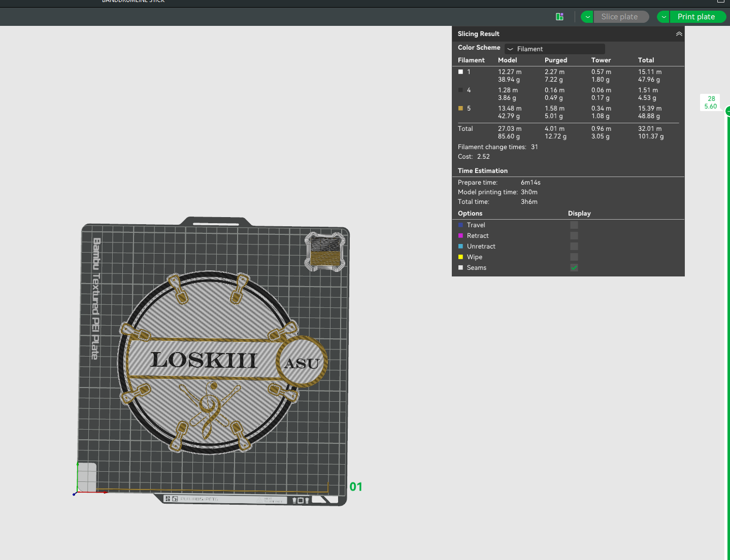Toggle the Retract display checkbox

pos(574,235)
